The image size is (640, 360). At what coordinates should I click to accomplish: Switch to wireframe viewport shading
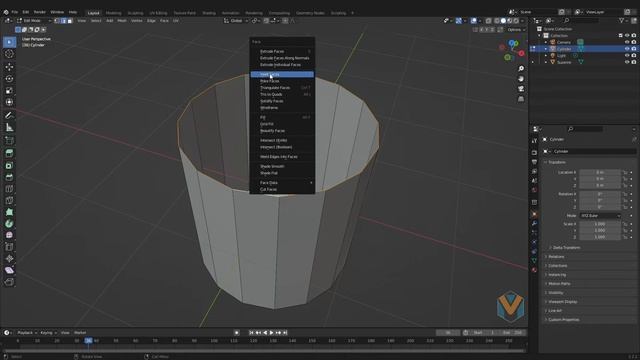497,20
